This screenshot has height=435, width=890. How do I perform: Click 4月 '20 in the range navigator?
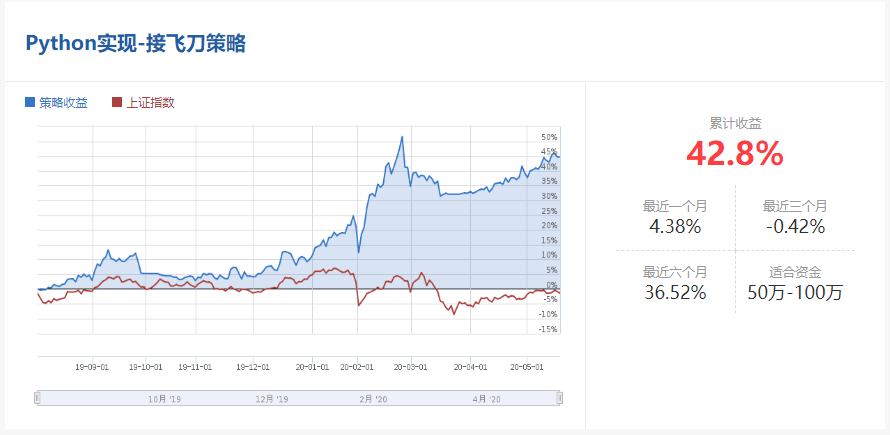point(487,399)
